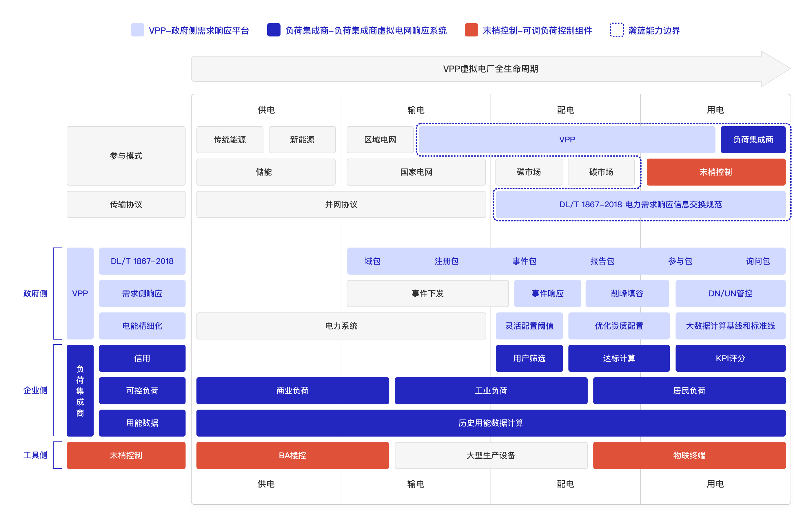Select the 工业负荷 block

click(x=491, y=390)
